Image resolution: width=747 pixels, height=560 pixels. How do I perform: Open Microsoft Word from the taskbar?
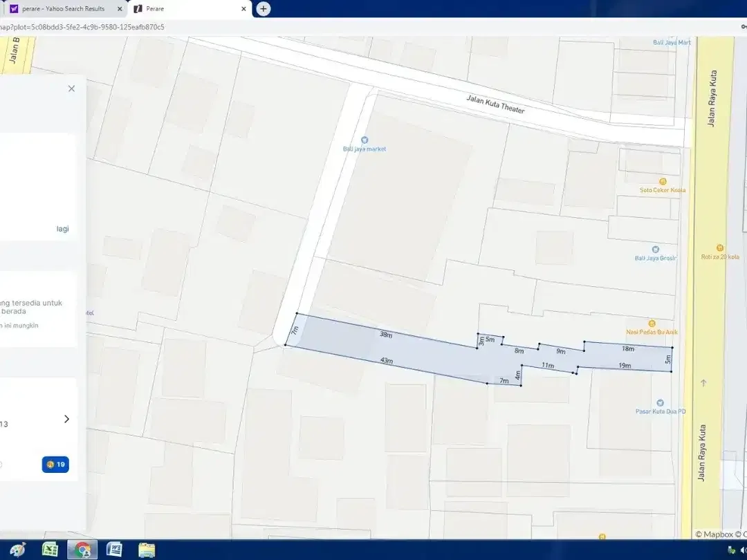tap(114, 550)
